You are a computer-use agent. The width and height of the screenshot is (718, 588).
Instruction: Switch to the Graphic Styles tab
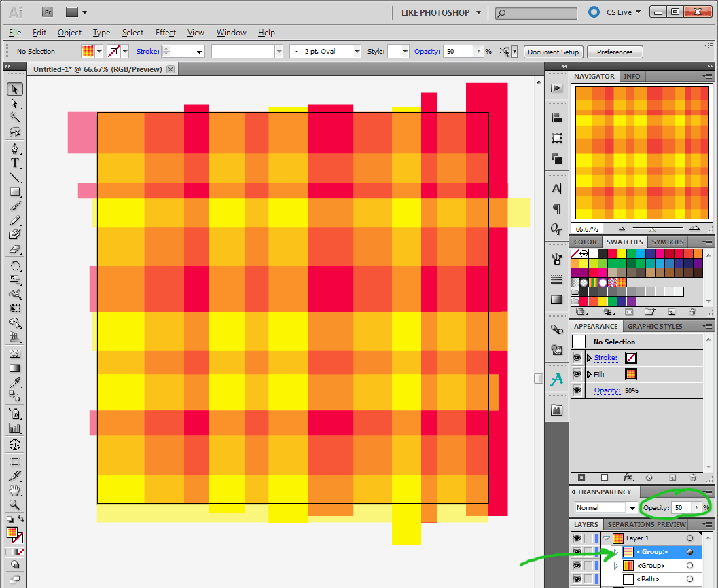pyautogui.click(x=653, y=326)
